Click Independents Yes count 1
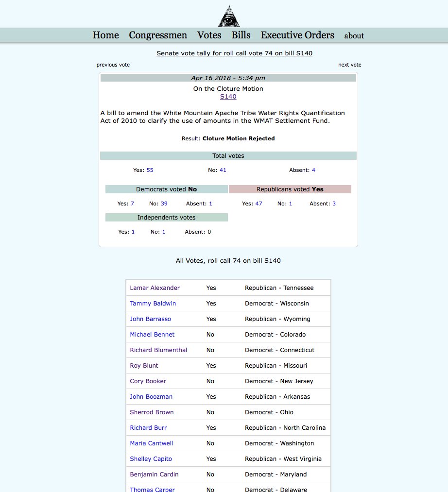 point(133,232)
